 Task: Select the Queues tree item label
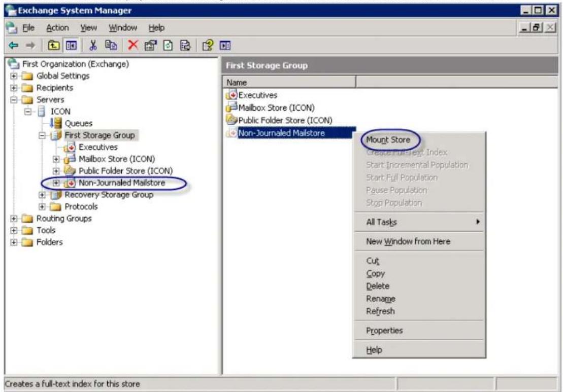pyautogui.click(x=78, y=123)
